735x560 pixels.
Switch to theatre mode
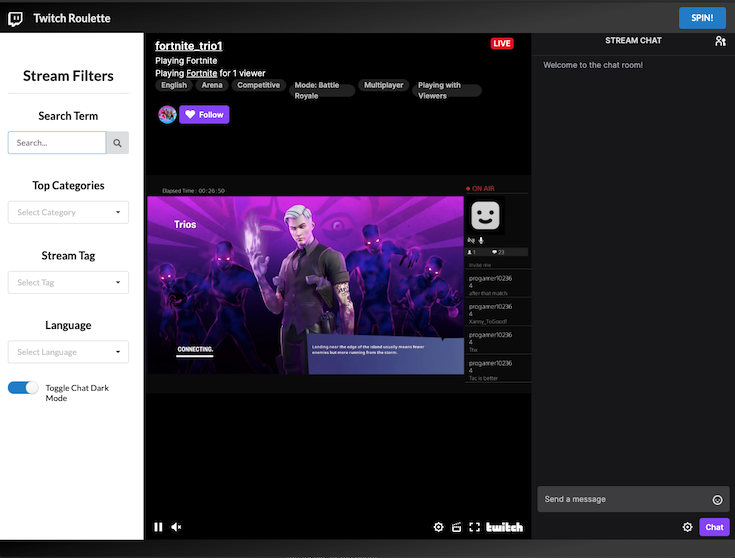tap(457, 527)
